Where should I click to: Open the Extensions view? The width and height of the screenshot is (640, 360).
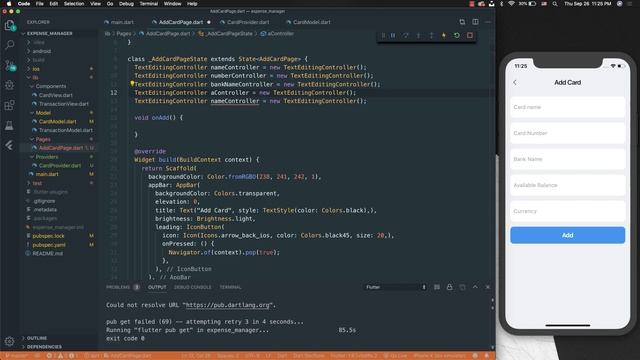pyautogui.click(x=9, y=105)
